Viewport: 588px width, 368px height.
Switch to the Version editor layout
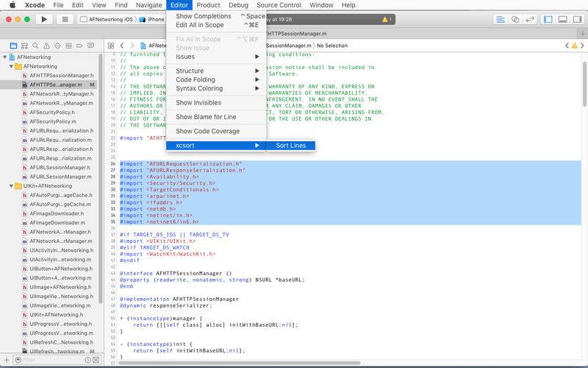click(529, 19)
